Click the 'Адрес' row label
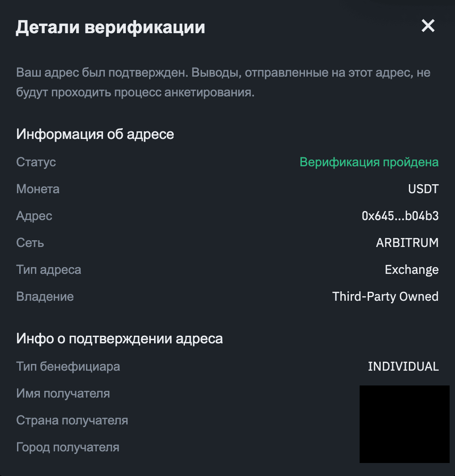 coord(34,216)
